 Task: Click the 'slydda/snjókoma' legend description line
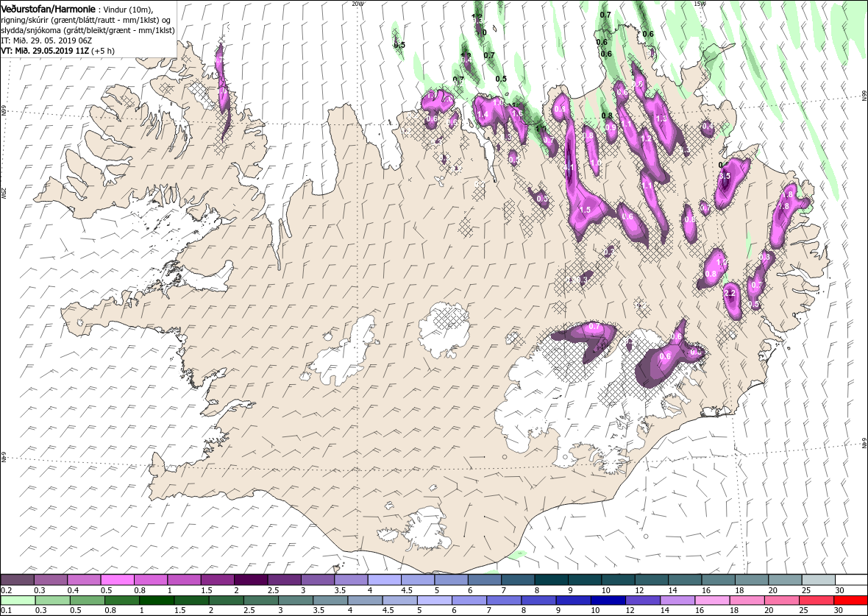point(88,30)
